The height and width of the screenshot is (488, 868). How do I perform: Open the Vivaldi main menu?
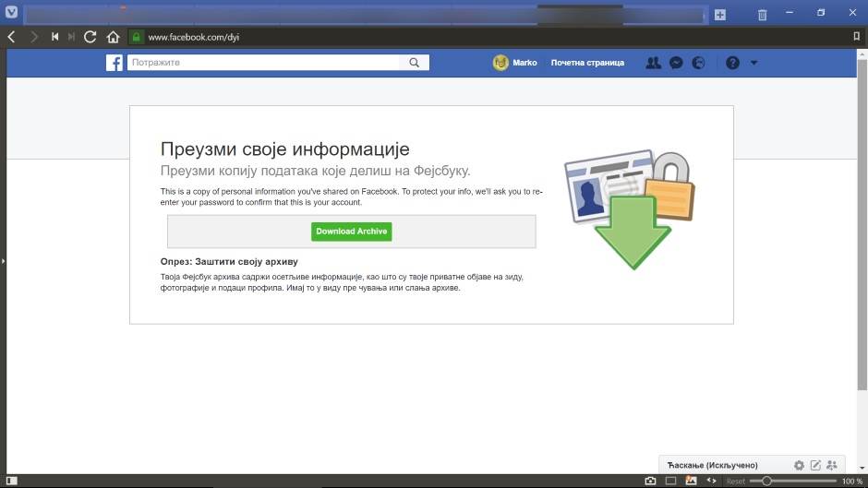pos(10,14)
